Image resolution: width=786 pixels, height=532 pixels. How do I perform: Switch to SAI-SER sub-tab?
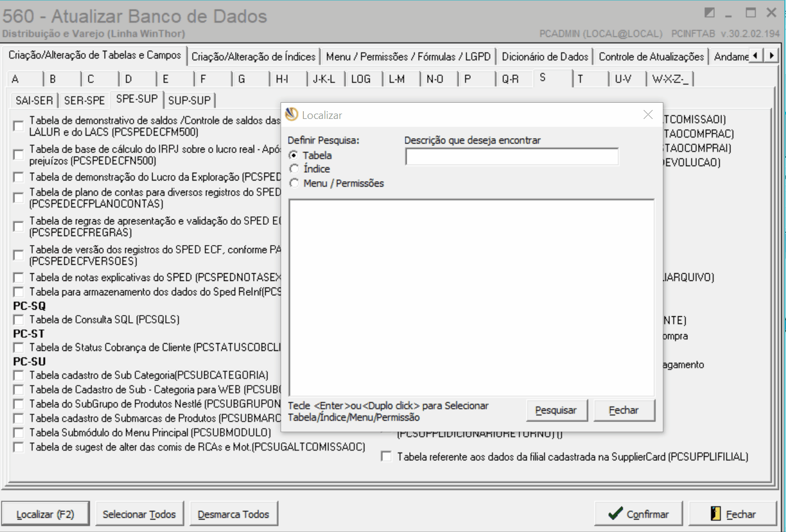coord(34,100)
